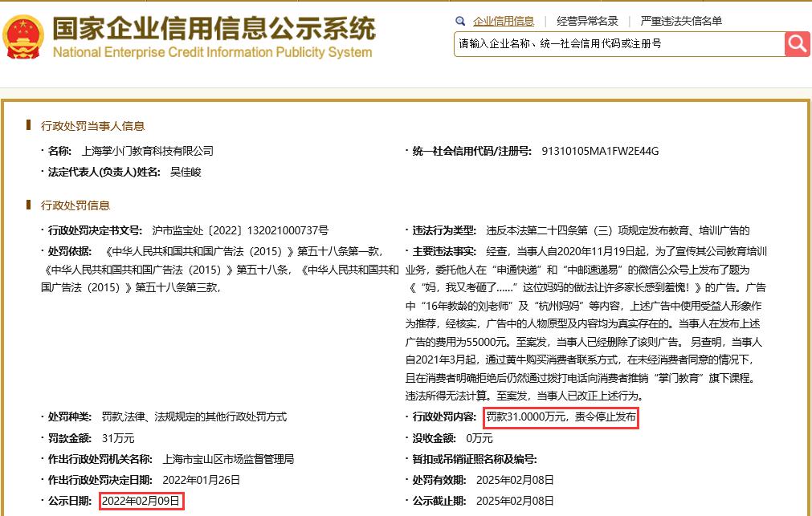Click the credit code 91310105MA1FW2E44G
Screen dimensions: 812x516
click(x=600, y=151)
